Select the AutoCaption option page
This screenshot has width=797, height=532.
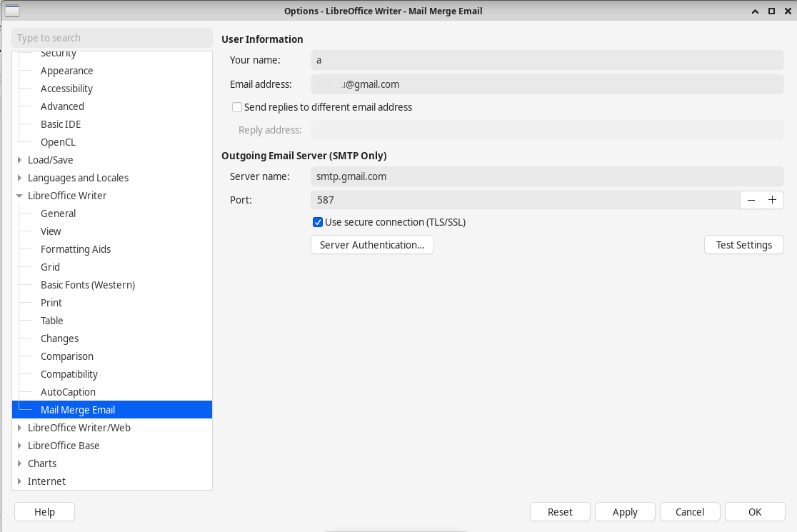tap(68, 392)
